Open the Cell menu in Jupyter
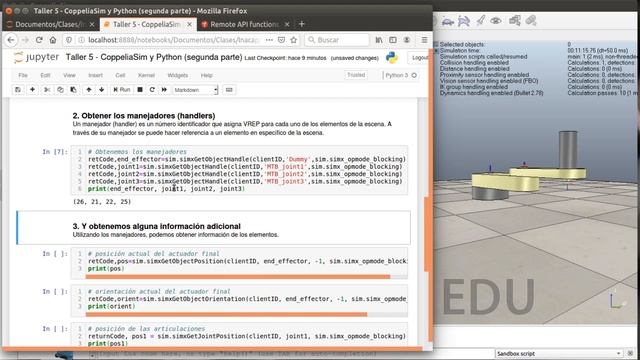Image resolution: width=640 pixels, height=360 pixels. coord(120,75)
